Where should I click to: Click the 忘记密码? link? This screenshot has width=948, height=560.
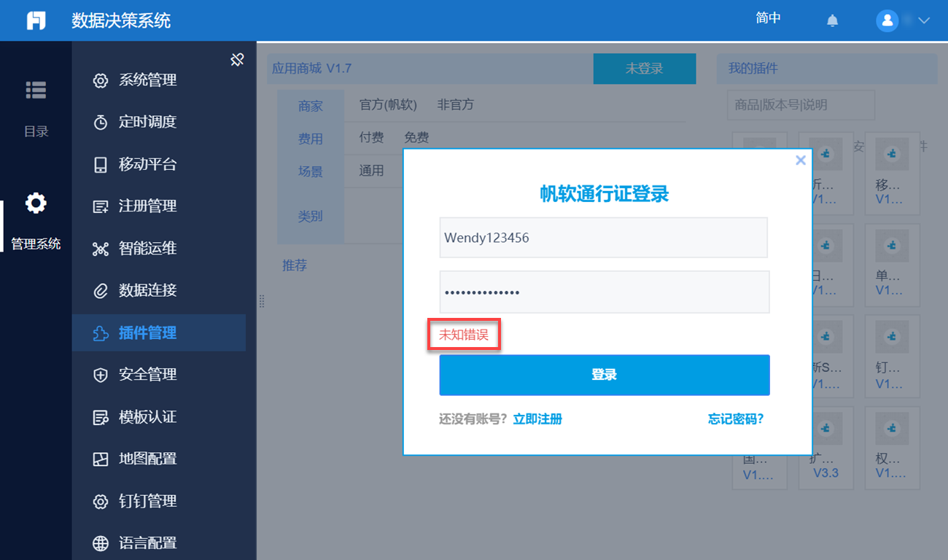click(x=736, y=419)
